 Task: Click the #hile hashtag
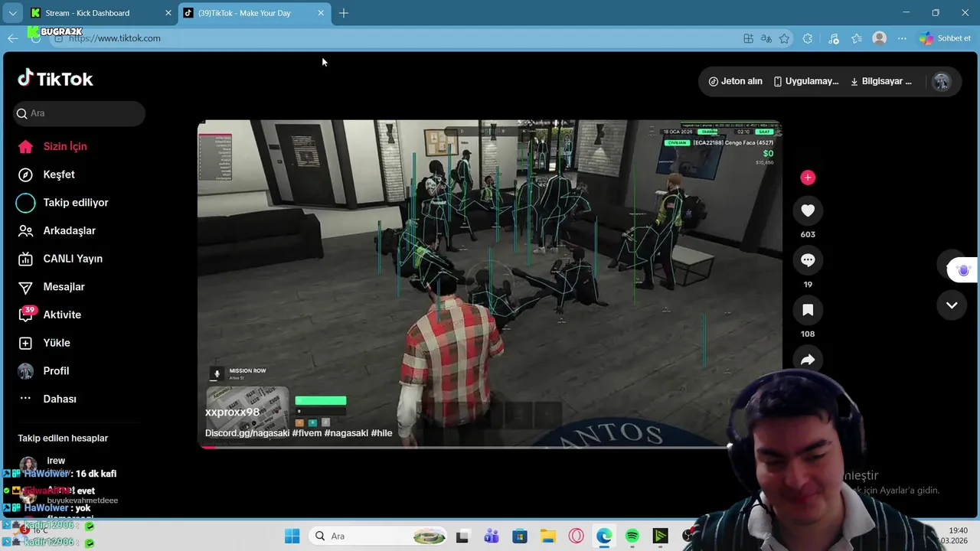381,433
